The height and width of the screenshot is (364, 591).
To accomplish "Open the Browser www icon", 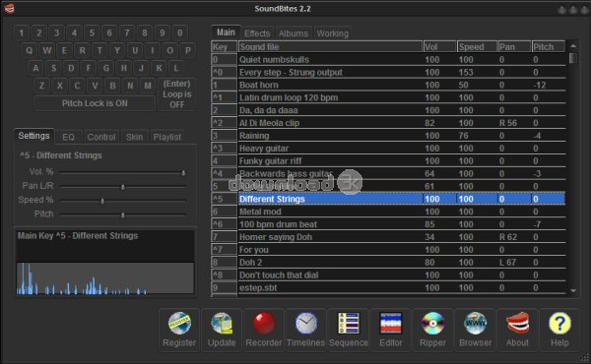I will pos(475,324).
